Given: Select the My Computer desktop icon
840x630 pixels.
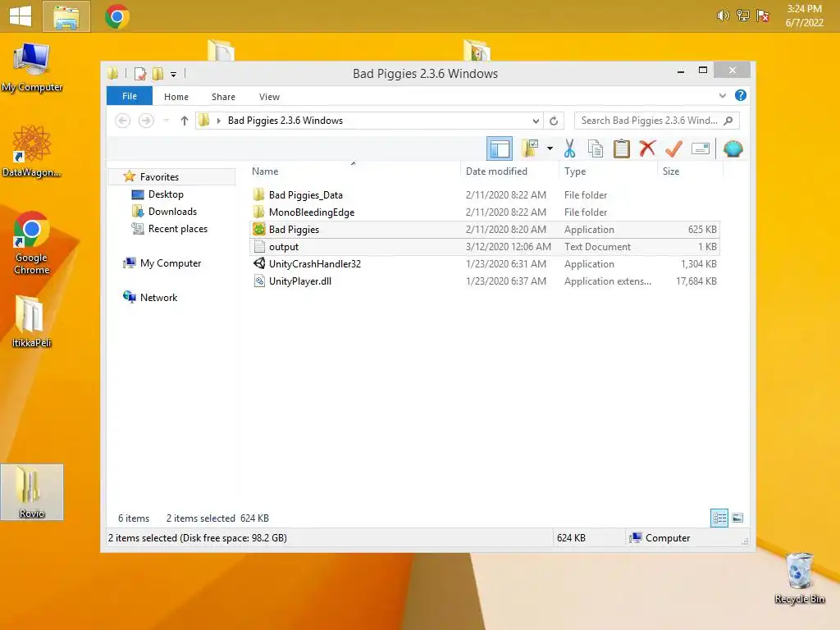Looking at the screenshot, I should click(32, 68).
